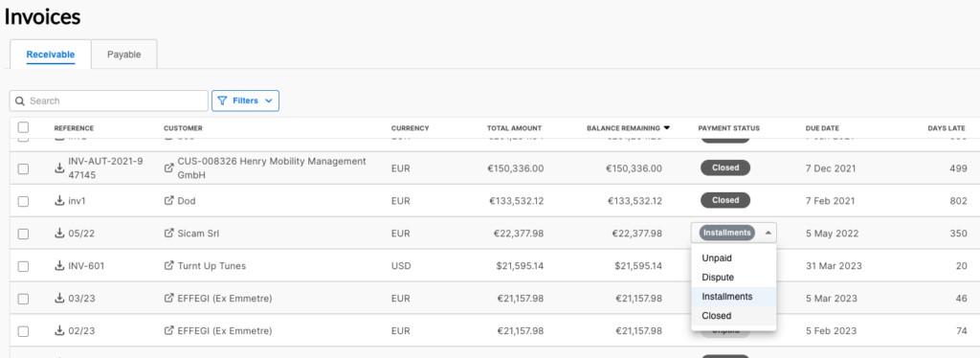Open external link icon for Dod
The image size is (980, 358).
[x=168, y=201]
